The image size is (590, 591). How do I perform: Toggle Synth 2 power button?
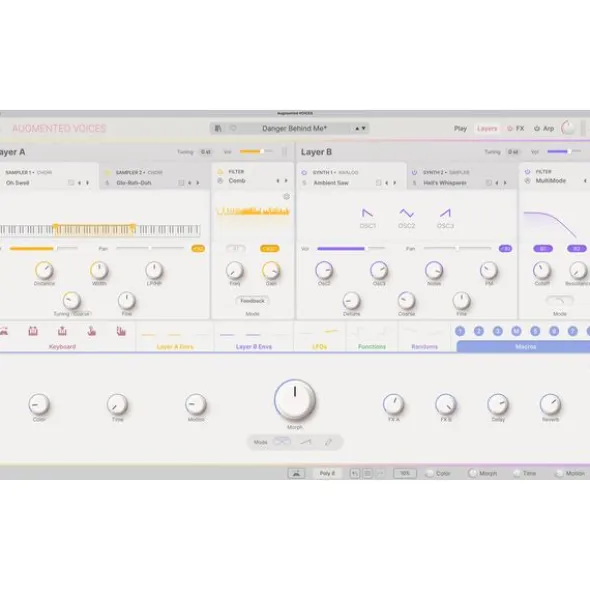(414, 173)
